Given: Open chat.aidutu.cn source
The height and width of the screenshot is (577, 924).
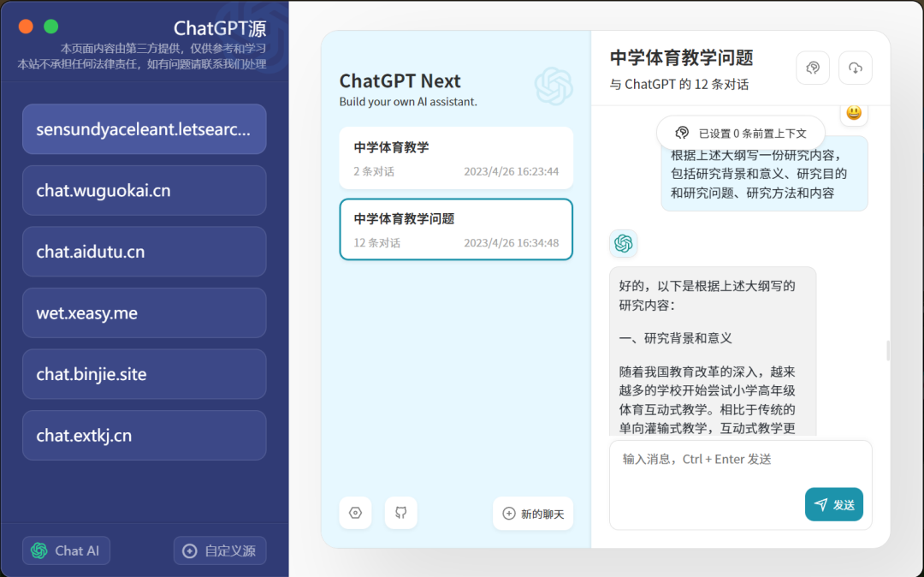Looking at the screenshot, I should pyautogui.click(x=145, y=252).
